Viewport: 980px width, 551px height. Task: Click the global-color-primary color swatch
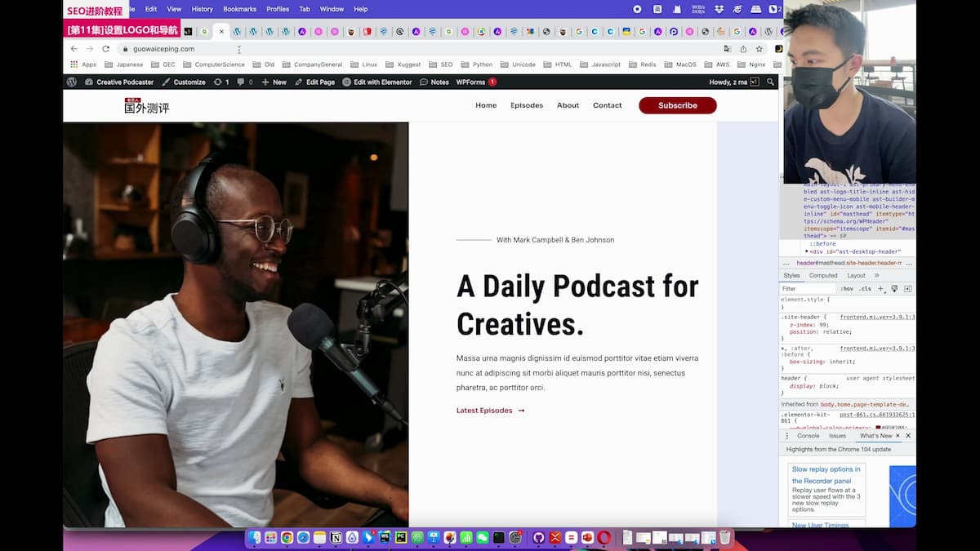point(878,427)
